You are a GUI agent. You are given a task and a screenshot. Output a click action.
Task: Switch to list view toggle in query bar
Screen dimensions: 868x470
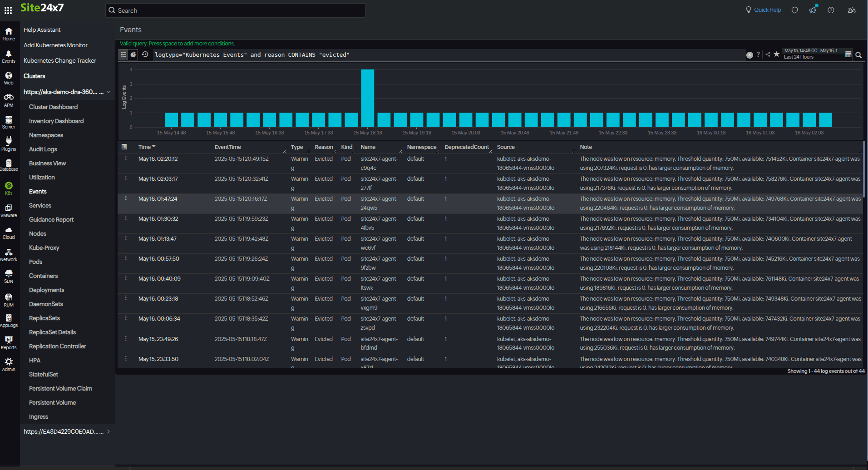coord(123,54)
